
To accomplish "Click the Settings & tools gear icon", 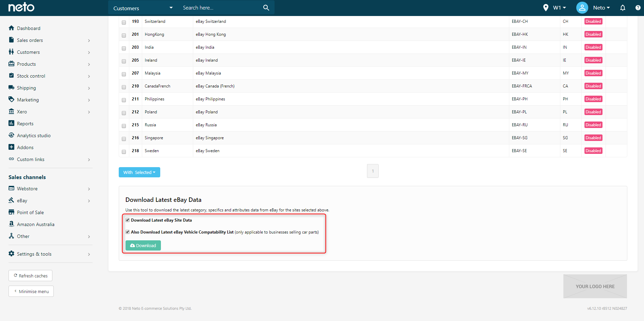I will (11, 254).
